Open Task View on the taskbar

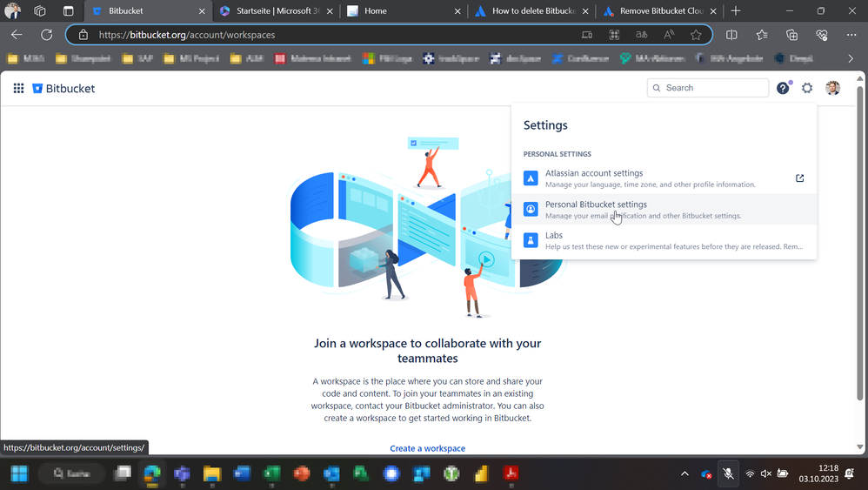(x=123, y=473)
